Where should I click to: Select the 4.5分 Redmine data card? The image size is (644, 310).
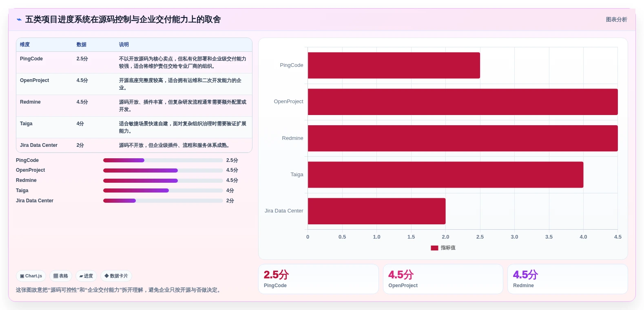[x=567, y=279]
